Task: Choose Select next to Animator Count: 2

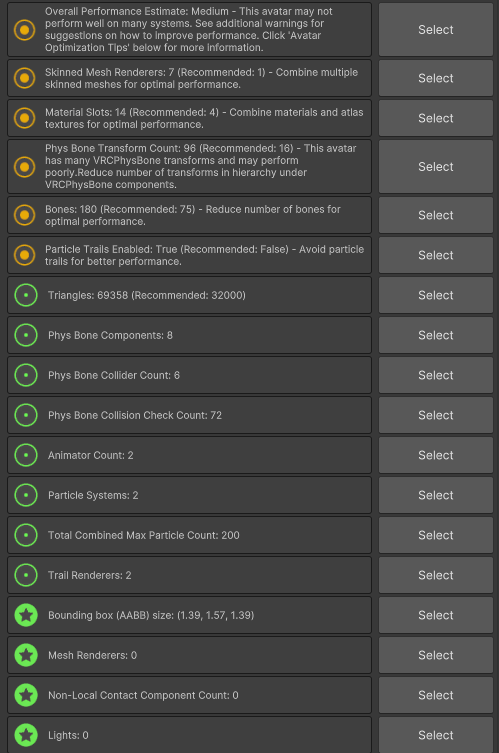Action: point(436,455)
